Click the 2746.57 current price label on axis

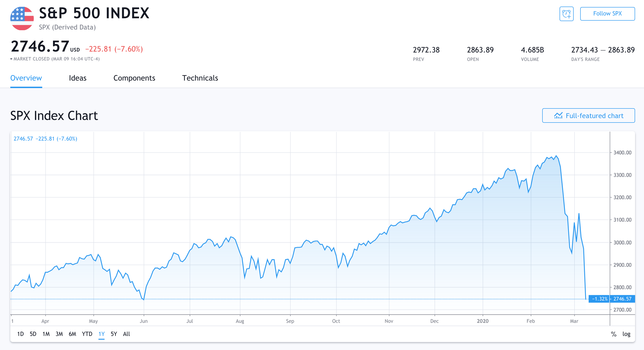coord(622,299)
